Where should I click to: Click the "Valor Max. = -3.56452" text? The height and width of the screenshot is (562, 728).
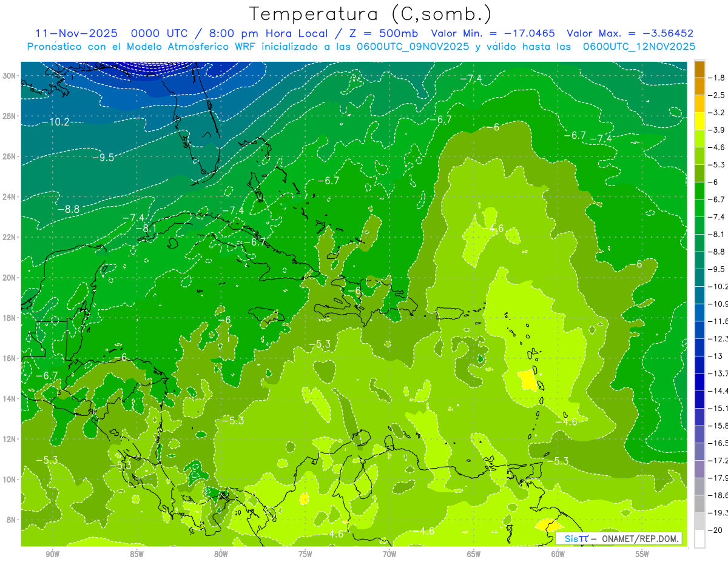coord(630,33)
